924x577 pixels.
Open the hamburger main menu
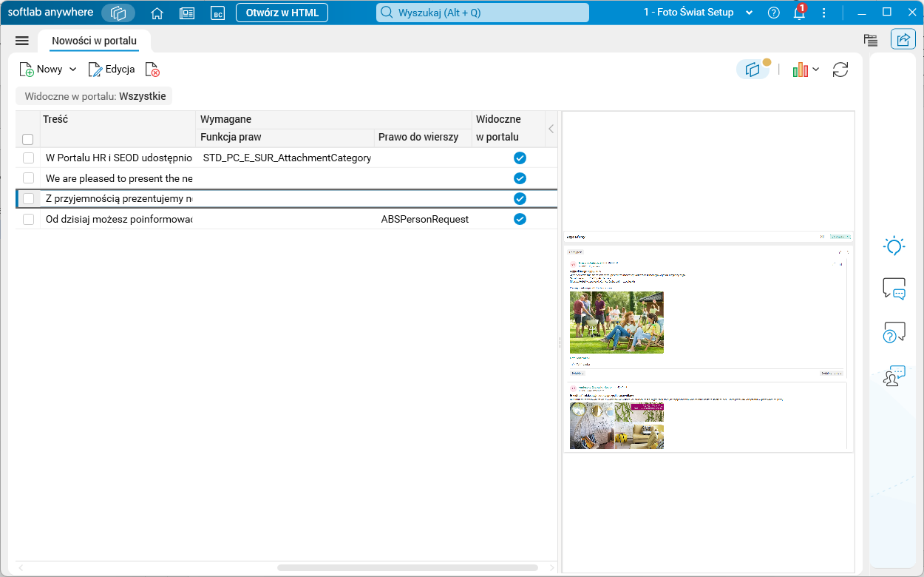[22, 41]
